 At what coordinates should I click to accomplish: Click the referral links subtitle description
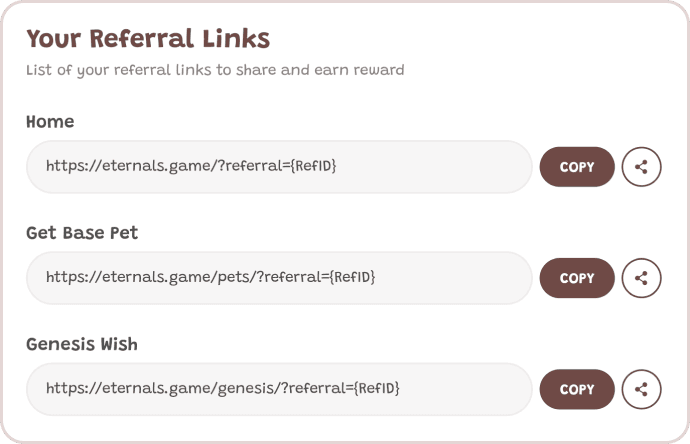point(215,70)
